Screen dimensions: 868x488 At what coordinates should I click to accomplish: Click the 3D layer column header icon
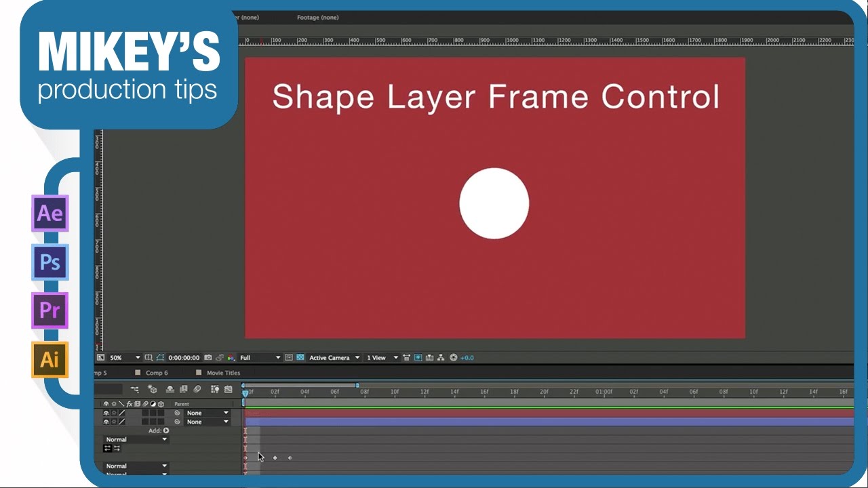click(x=161, y=404)
